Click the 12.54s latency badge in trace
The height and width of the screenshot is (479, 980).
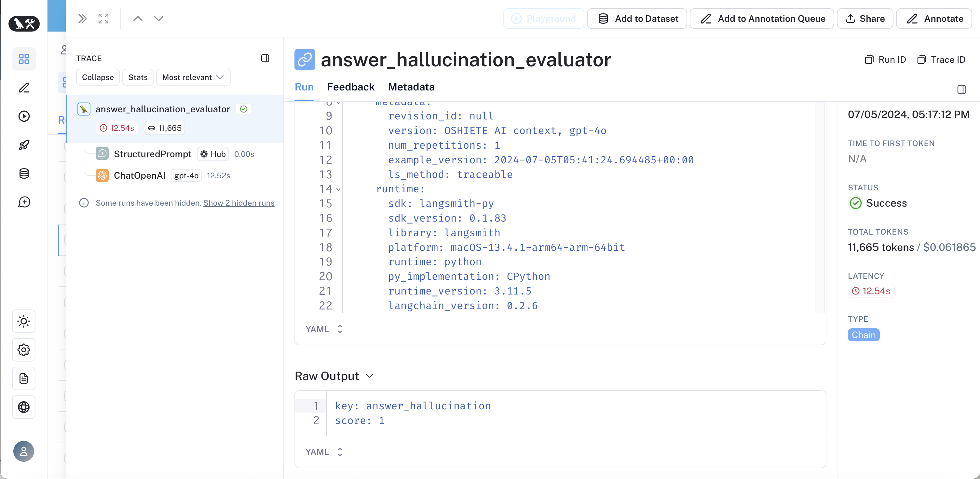(117, 128)
